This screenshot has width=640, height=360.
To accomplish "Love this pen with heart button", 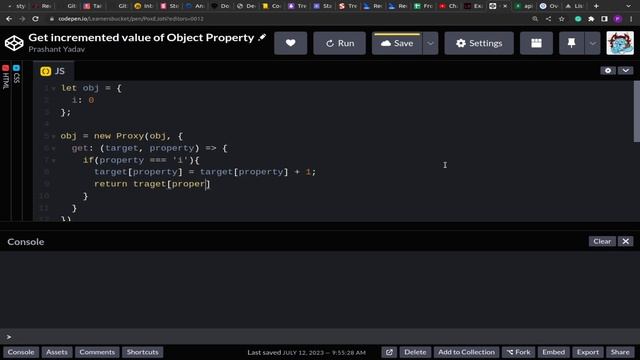I will [x=291, y=43].
